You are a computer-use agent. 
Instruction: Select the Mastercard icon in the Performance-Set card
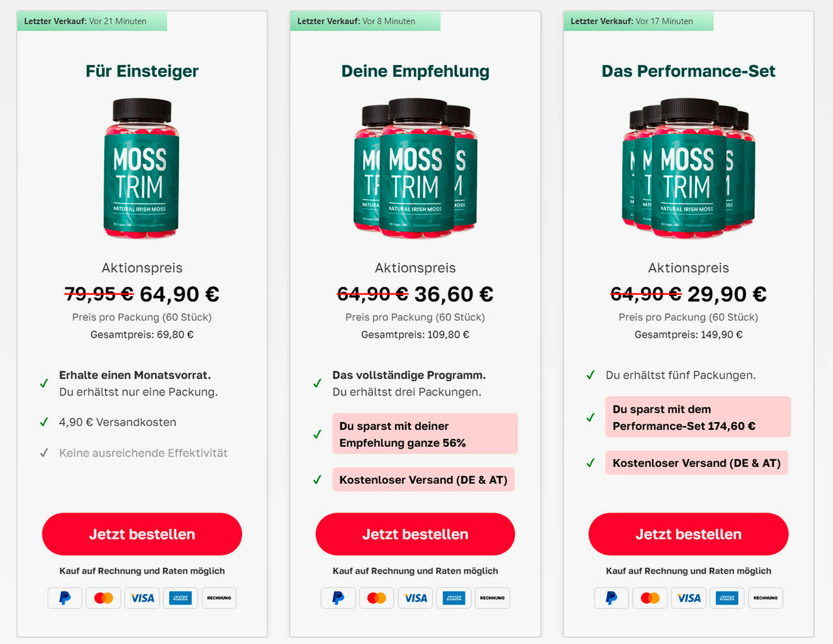pyautogui.click(x=650, y=598)
